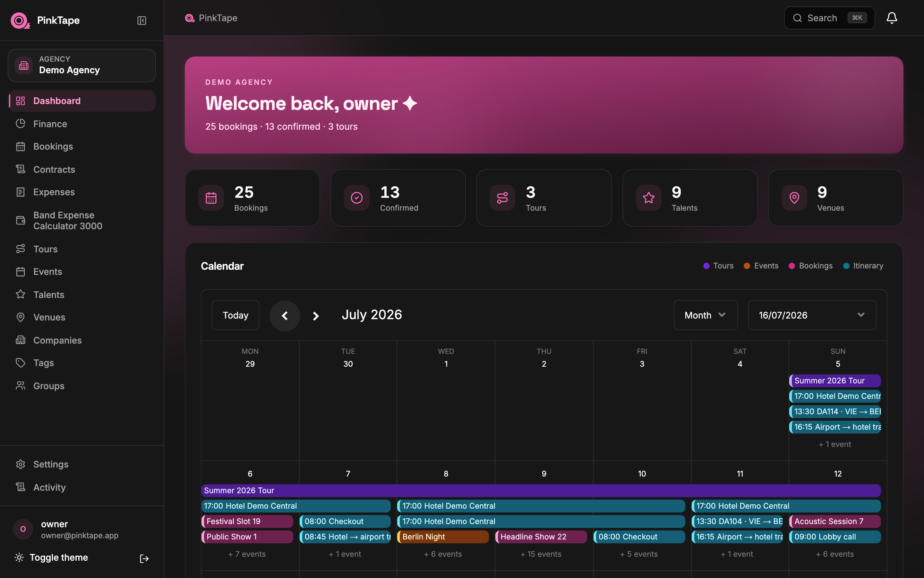Click the Search field
Screen dimensions: 924x578
[829, 18]
